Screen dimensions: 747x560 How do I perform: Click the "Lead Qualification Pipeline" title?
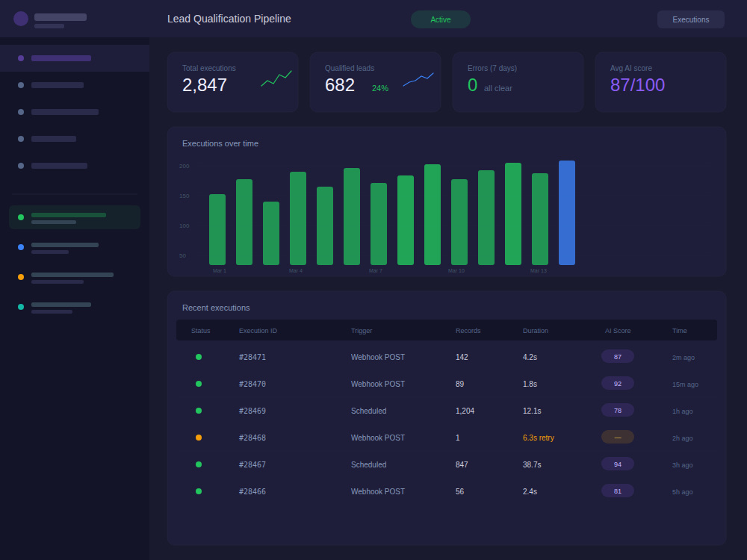coord(229,19)
